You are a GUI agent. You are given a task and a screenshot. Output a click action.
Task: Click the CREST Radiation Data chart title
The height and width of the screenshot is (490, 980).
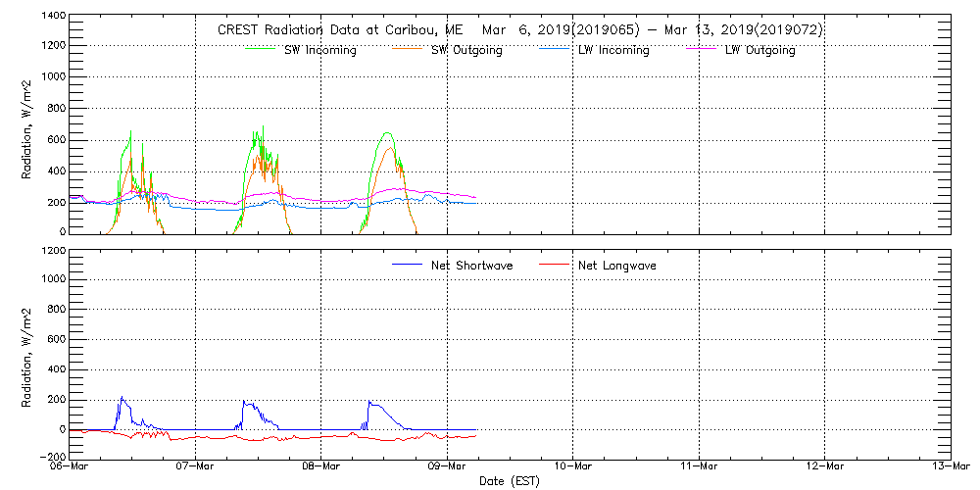click(x=519, y=29)
